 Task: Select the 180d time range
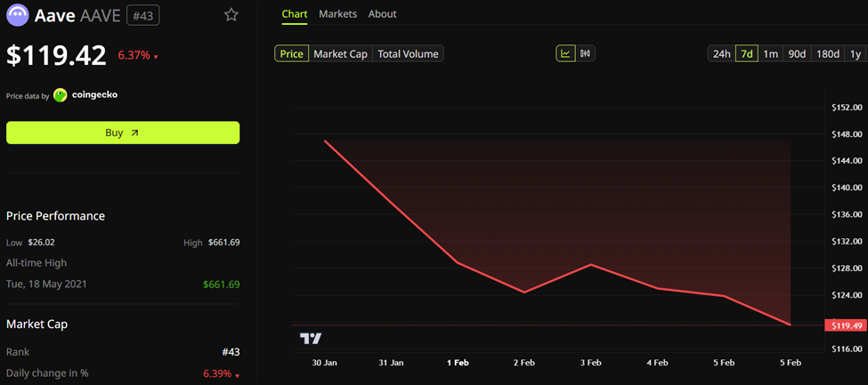828,54
